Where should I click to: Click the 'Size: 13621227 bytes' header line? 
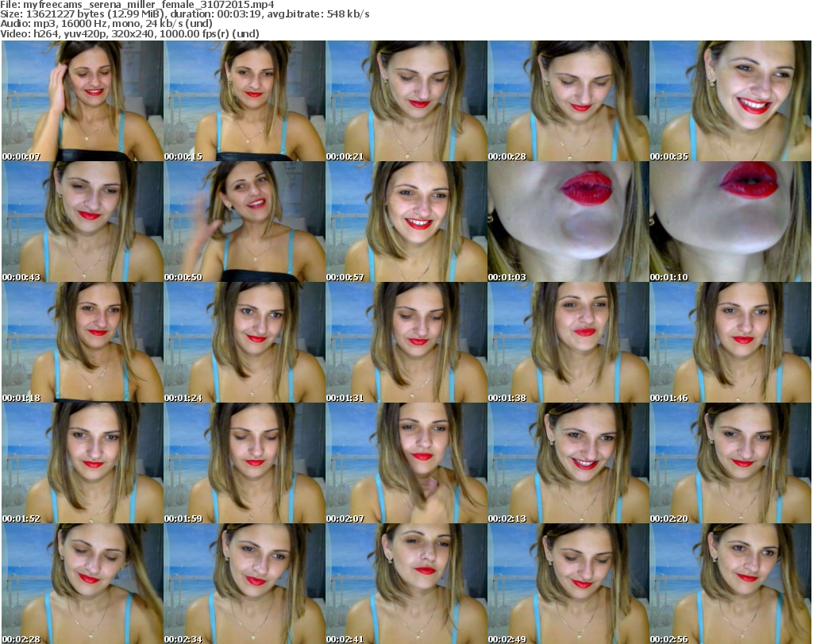[185, 14]
